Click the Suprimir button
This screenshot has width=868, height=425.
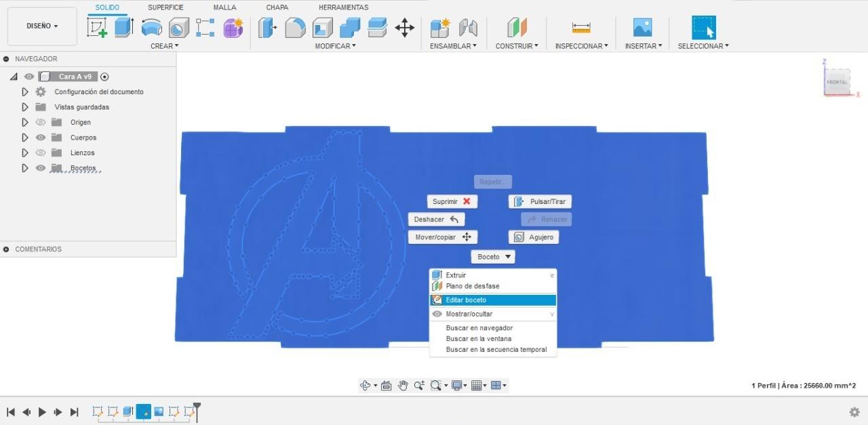tap(452, 201)
